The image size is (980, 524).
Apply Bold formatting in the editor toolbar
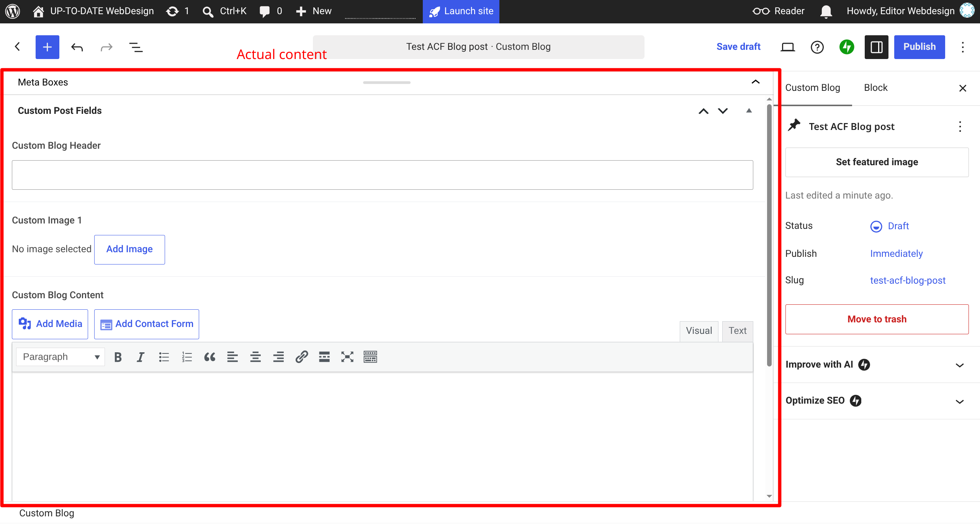tap(118, 357)
